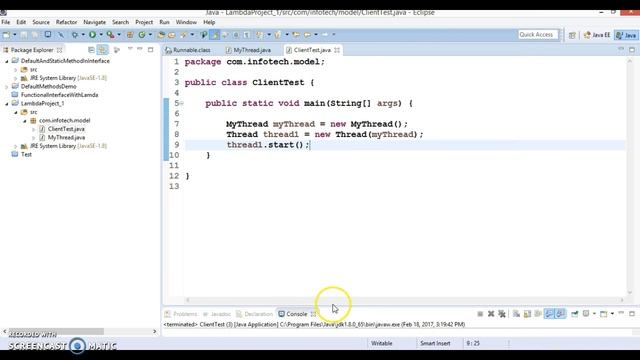Open the Window menu

point(186,22)
